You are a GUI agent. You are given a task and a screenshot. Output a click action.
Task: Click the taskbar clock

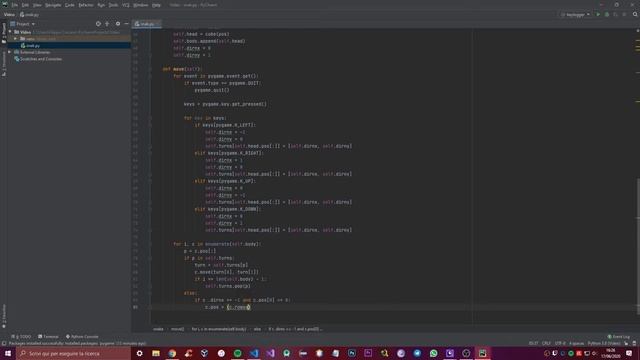[611, 353]
